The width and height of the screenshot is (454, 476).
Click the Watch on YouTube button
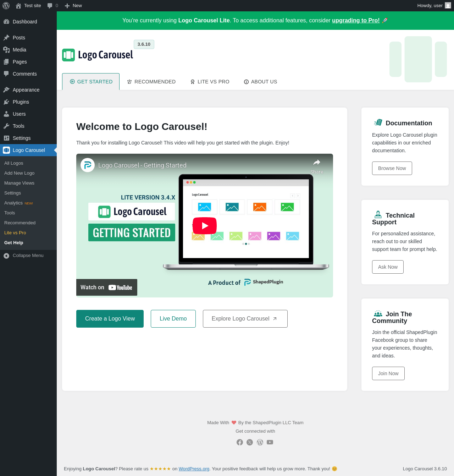[107, 288]
